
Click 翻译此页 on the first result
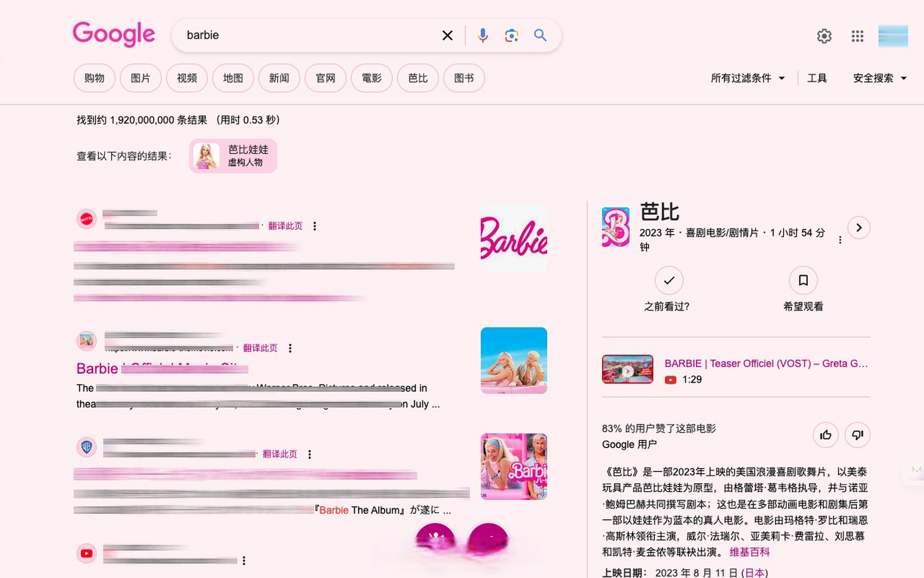point(285,226)
